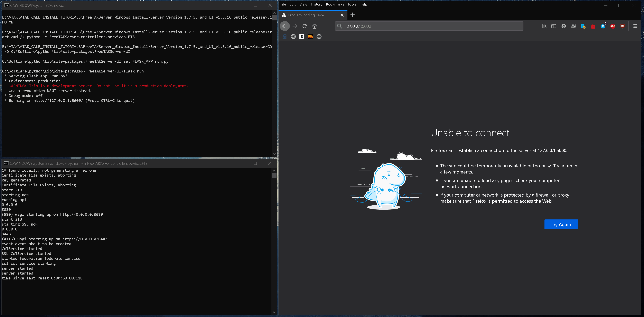Viewport: 644px width, 317px height.
Task: Open the uBlock Origin shield icon
Action: pos(623,26)
